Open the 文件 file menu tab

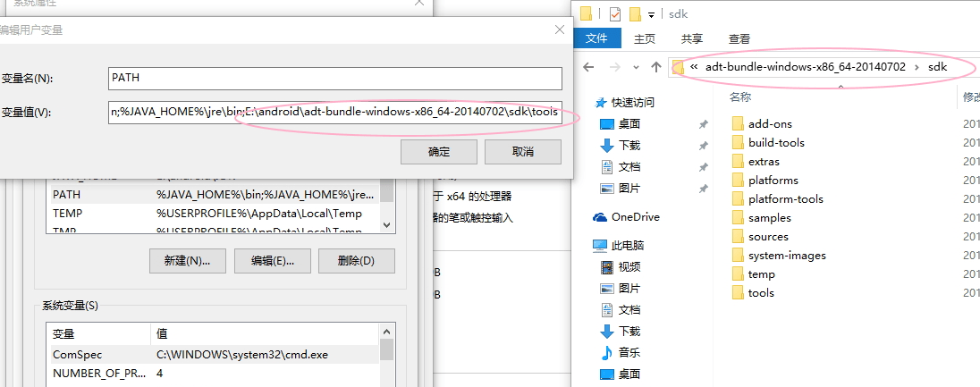coord(596,38)
